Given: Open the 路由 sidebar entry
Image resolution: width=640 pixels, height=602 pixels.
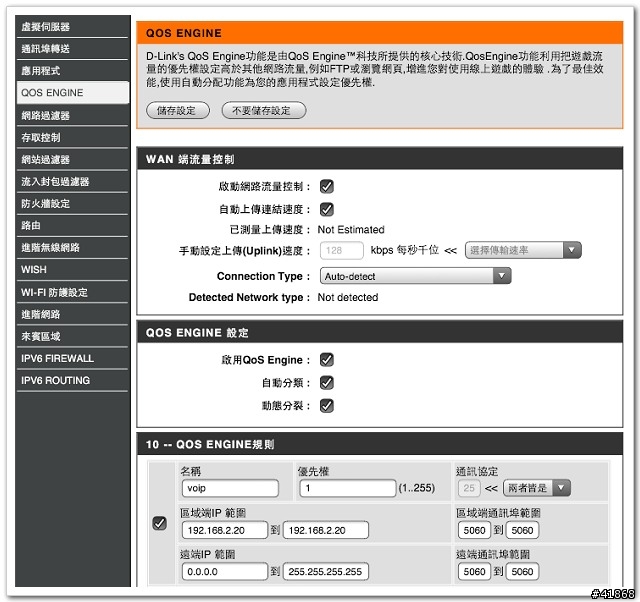Looking at the screenshot, I should click(x=72, y=226).
